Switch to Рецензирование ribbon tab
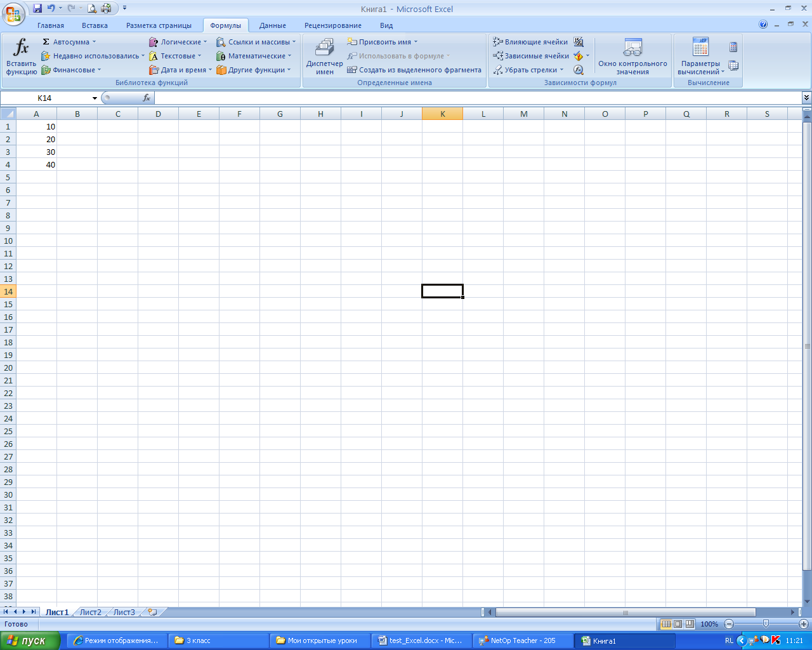Viewport: 812px width, 650px height. click(x=333, y=25)
